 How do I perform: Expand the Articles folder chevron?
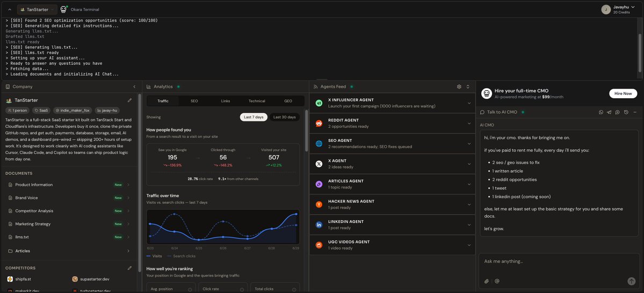128,251
